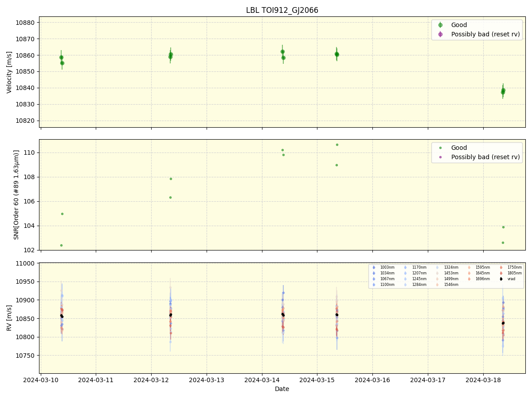
Task: Click the 'Velocity [m/s]' axis label
Action: click(9, 72)
